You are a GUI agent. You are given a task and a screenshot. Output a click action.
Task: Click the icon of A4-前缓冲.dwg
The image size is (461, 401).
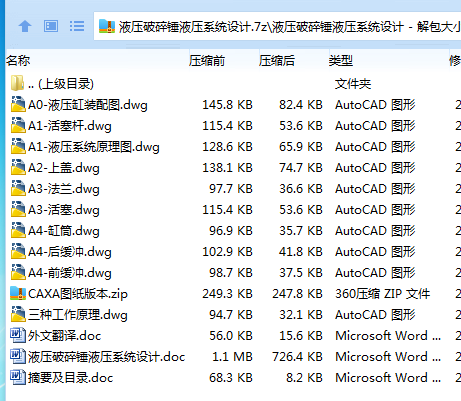pos(18,272)
